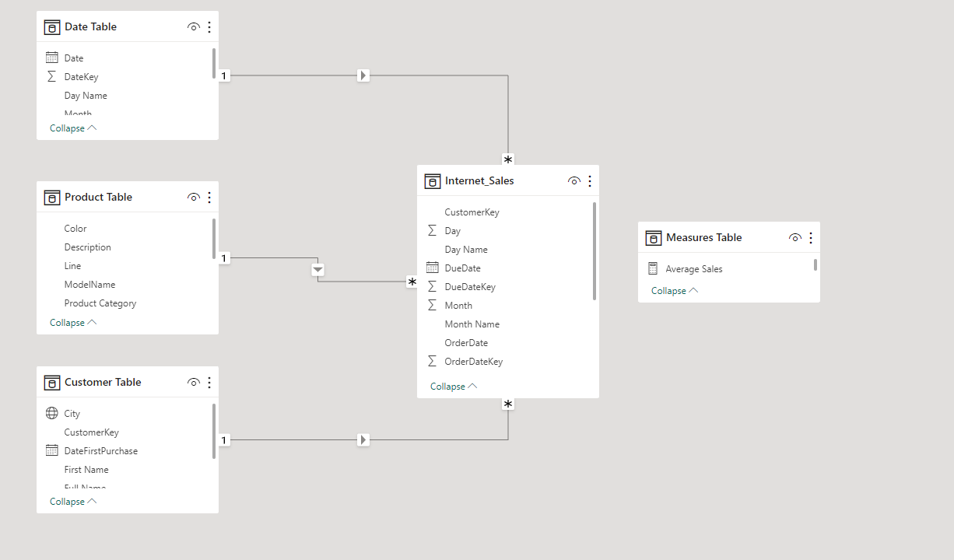The image size is (954, 560).
Task: Toggle Customer Table visibility eye
Action: 194,383
